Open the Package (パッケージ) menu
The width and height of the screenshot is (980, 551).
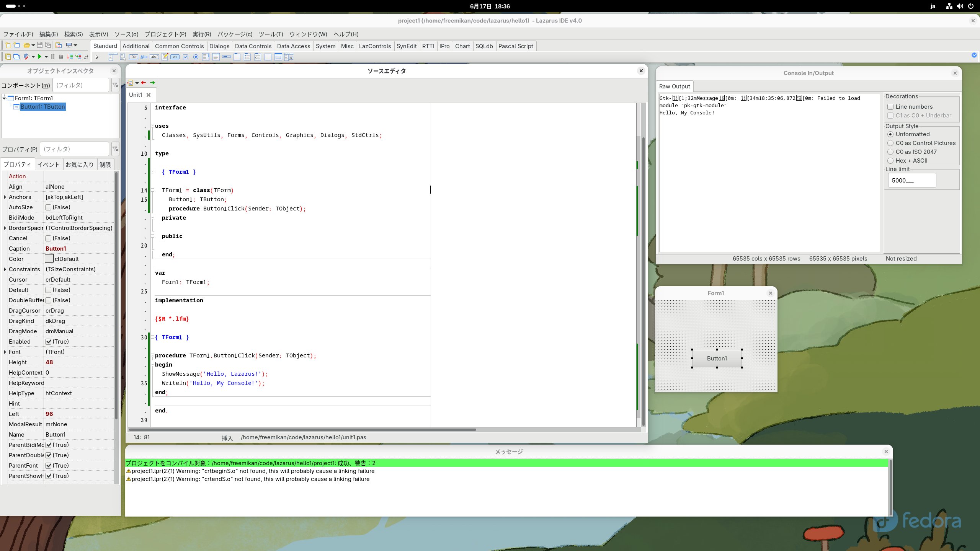click(235, 34)
